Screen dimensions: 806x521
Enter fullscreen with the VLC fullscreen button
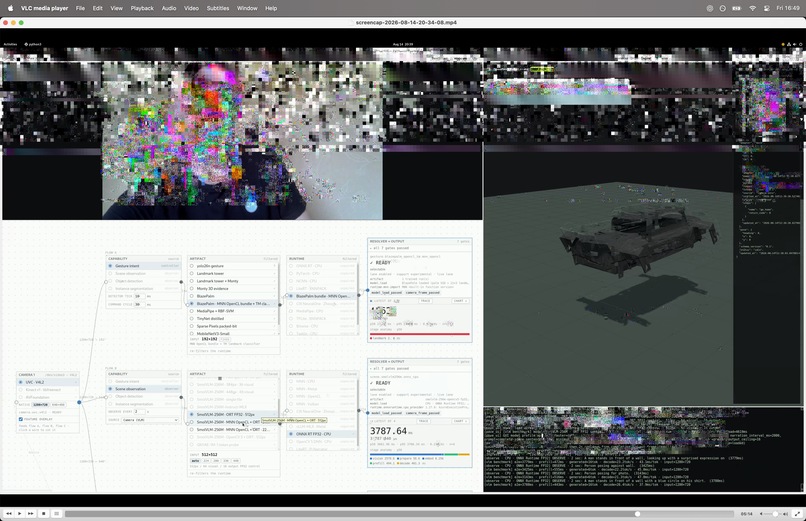pos(797,514)
